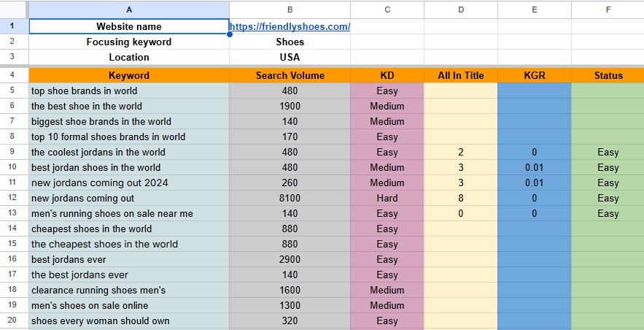This screenshot has width=644, height=330.
Task: Select "shoes every woman should own" cell
Action: (129, 321)
